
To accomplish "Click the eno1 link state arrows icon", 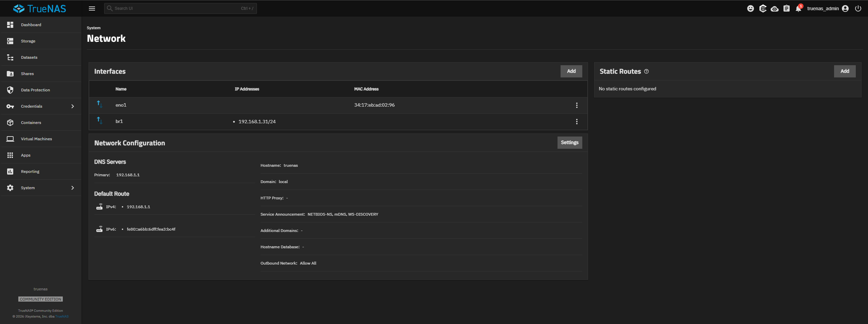I will click(99, 104).
